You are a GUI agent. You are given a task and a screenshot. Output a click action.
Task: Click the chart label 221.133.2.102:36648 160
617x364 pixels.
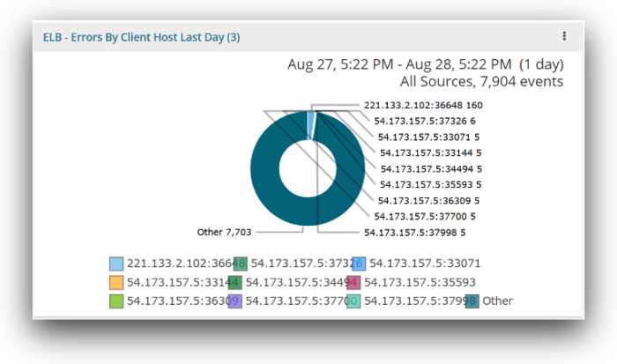click(x=423, y=105)
